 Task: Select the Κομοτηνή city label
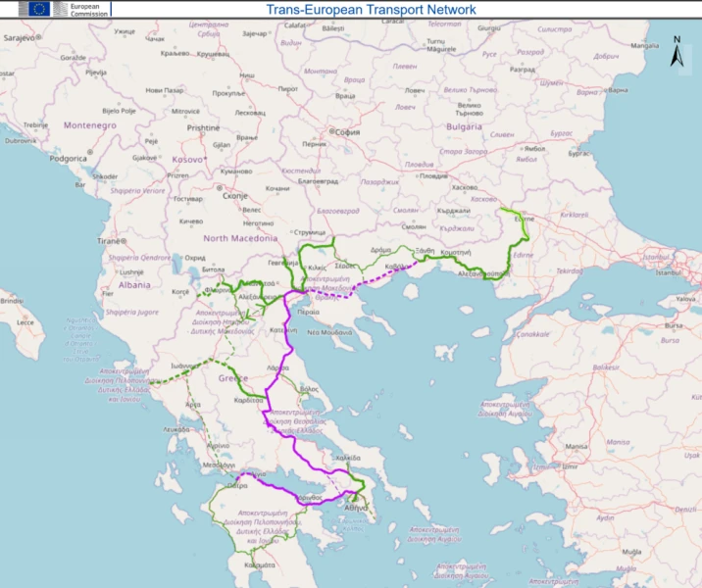pos(456,253)
